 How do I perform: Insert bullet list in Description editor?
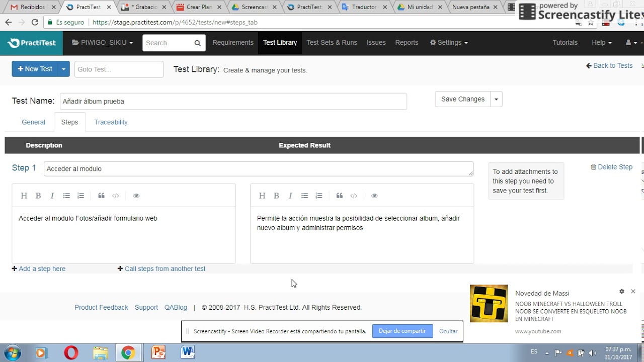click(66, 196)
